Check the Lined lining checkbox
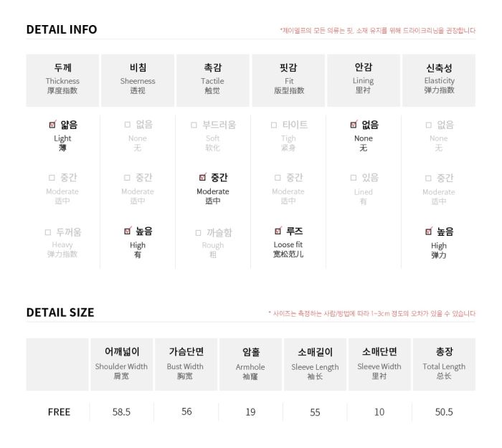The height and width of the screenshot is (448, 502). click(x=354, y=178)
